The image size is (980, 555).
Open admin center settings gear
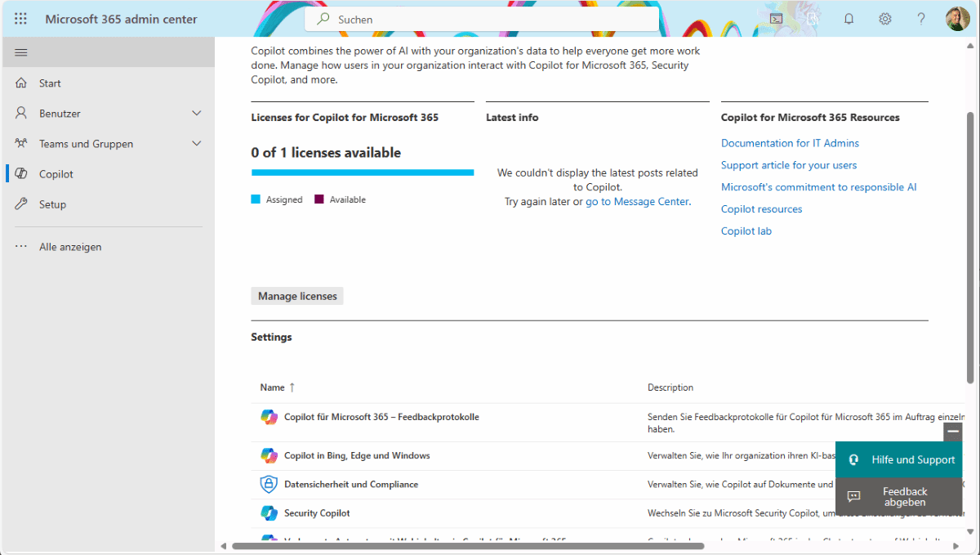click(885, 18)
